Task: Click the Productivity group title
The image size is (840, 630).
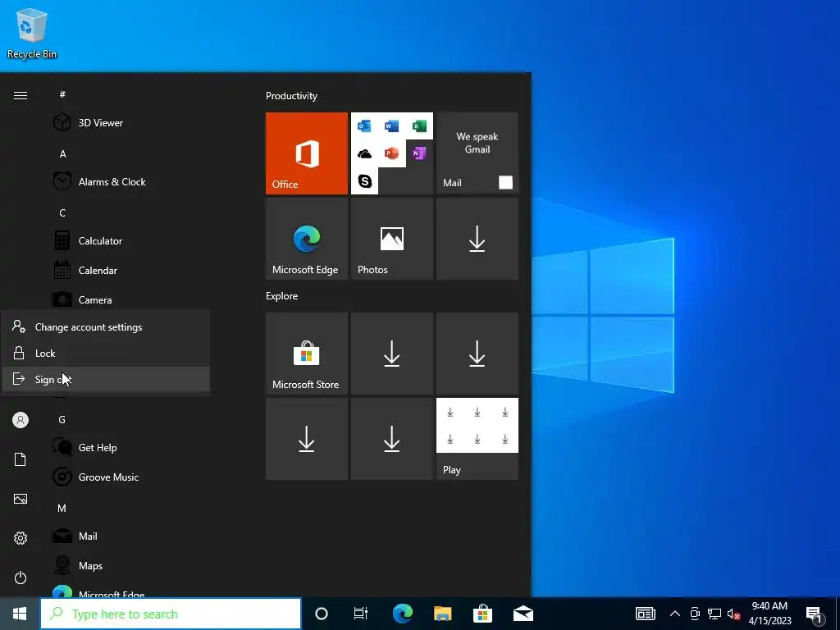Action: click(x=291, y=96)
